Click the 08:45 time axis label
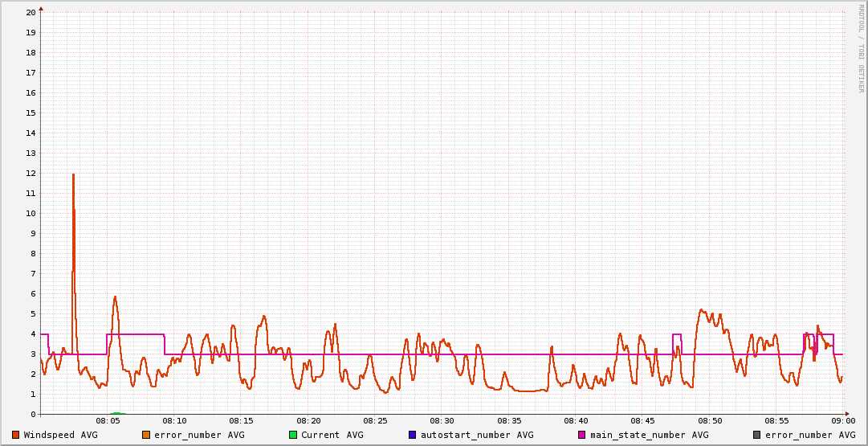This screenshot has width=868, height=446. (x=642, y=420)
